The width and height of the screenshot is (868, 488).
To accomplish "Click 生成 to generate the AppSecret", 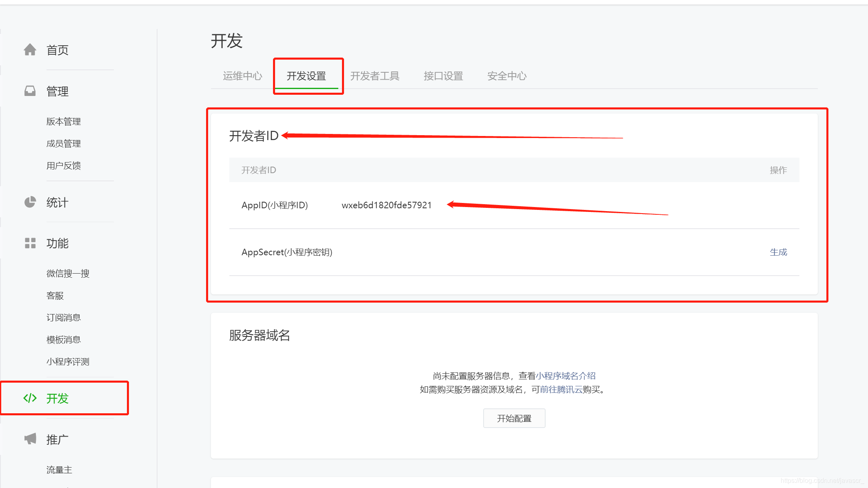I will 778,252.
